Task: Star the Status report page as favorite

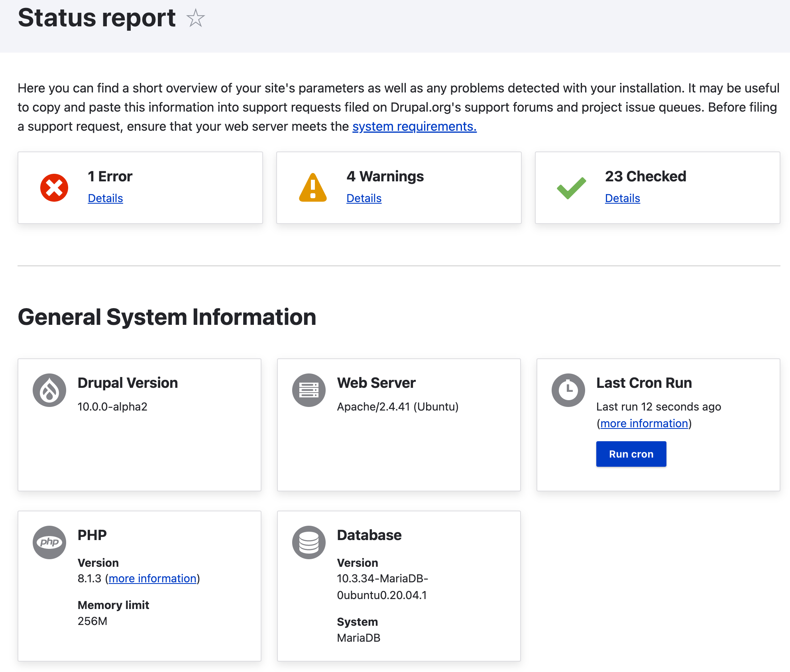Action: (195, 18)
